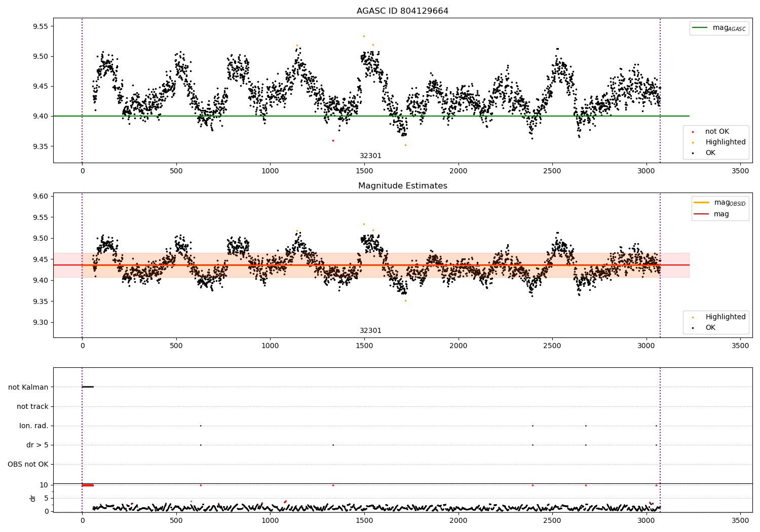Click the red 'not OK' legend marker

pyautogui.click(x=693, y=132)
